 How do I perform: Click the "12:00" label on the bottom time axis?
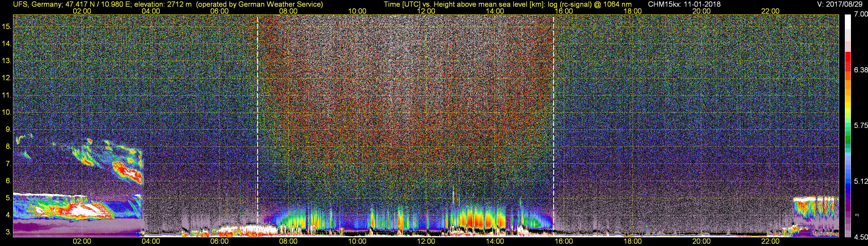426,241
